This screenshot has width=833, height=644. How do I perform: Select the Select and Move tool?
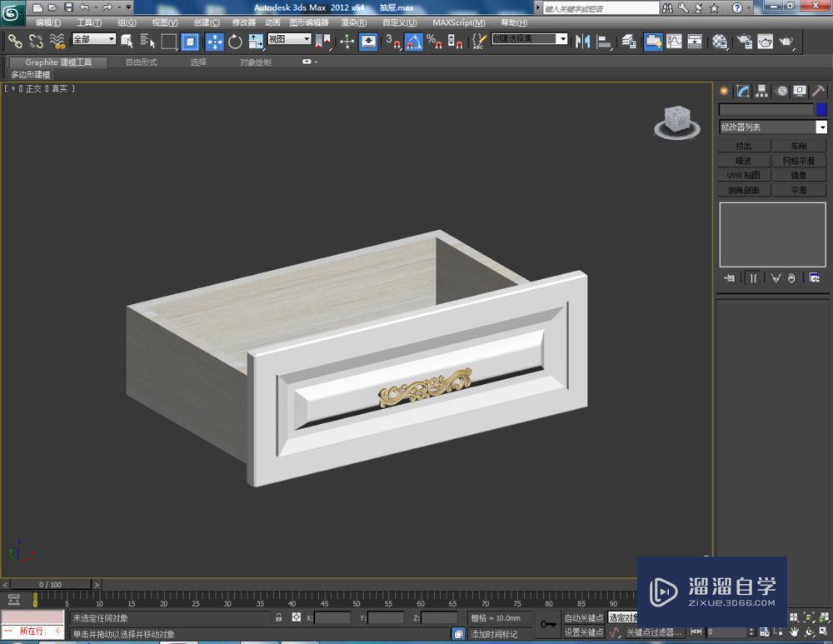pos(215,42)
